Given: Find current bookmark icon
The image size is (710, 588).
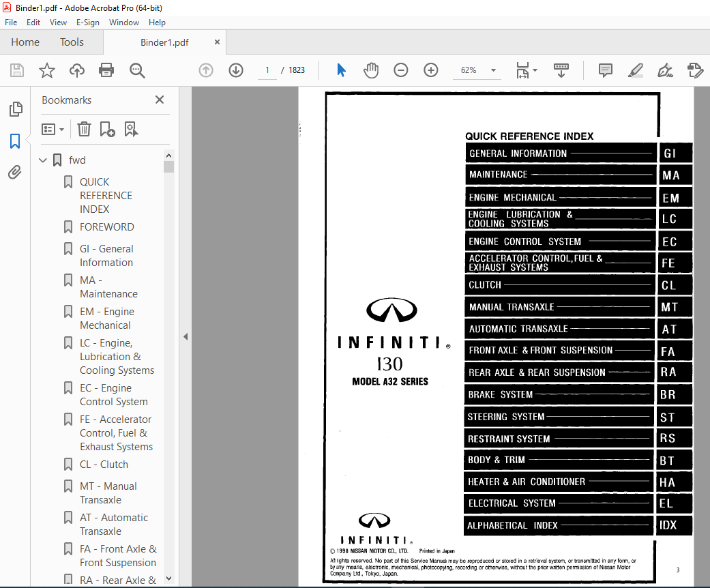Looking at the screenshot, I should coord(131,130).
